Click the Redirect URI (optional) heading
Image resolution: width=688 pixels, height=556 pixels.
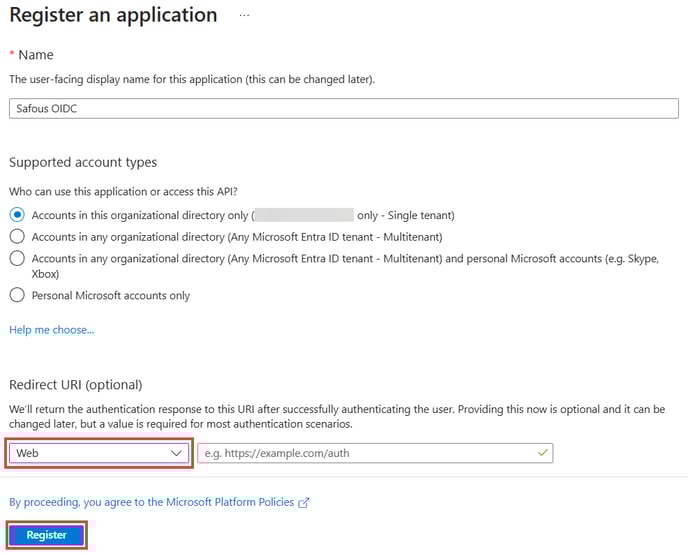pos(76,385)
